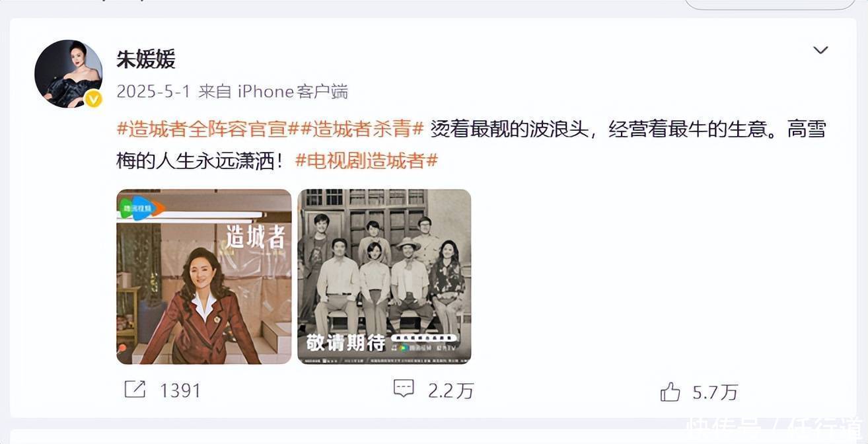Click the 2025-5-1 post timestamp
The width and height of the screenshot is (868, 444).
(153, 91)
